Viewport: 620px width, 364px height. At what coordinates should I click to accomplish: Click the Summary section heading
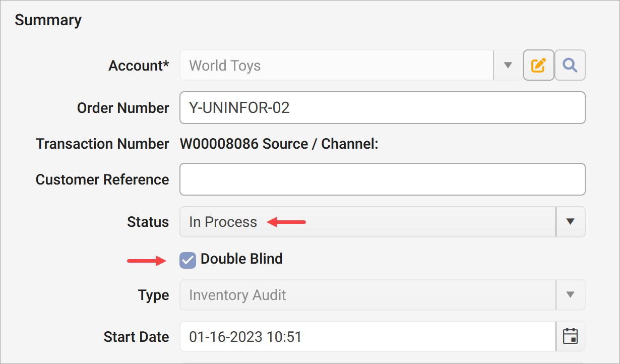(48, 20)
